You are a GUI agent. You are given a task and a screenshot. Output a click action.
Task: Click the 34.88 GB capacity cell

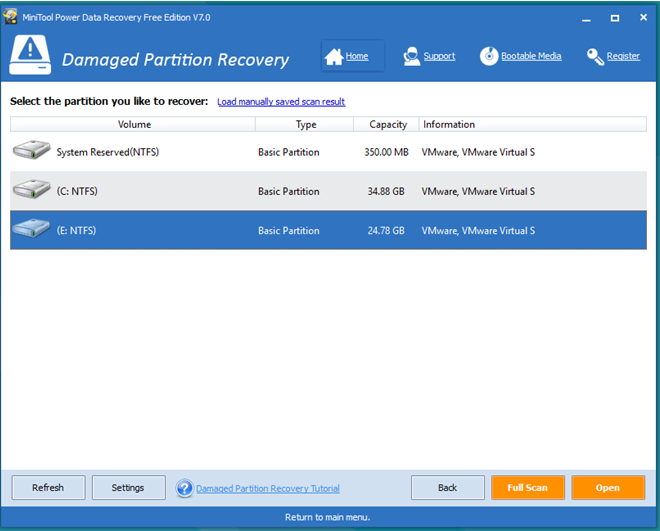pos(386,191)
